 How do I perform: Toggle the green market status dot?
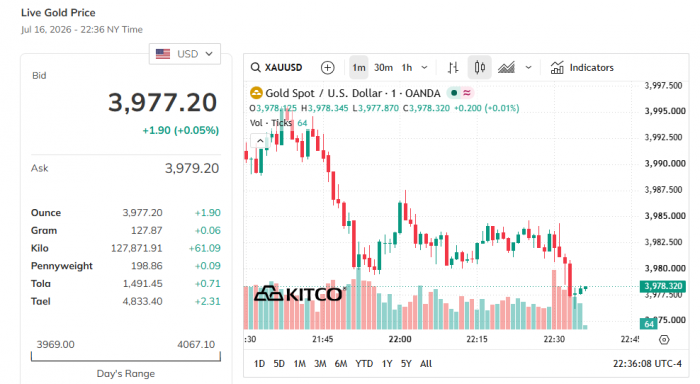point(454,93)
